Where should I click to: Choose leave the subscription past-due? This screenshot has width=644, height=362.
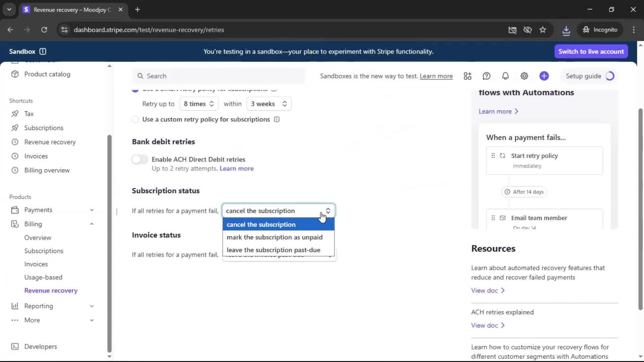(273, 250)
